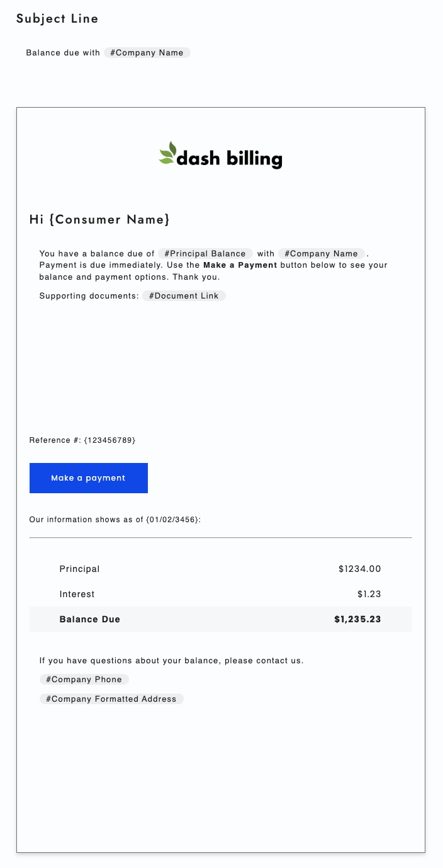This screenshot has width=443, height=868.
Task: Click the #Principal Balance merge tag
Action: [x=205, y=253]
